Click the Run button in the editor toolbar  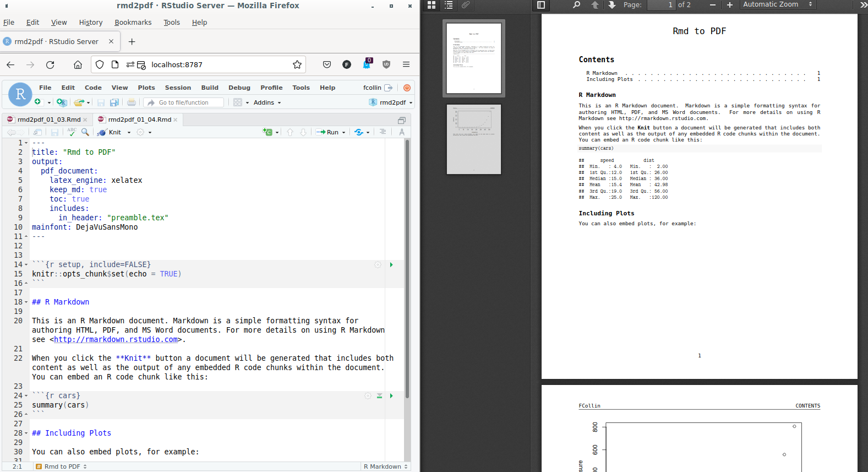pyautogui.click(x=327, y=132)
